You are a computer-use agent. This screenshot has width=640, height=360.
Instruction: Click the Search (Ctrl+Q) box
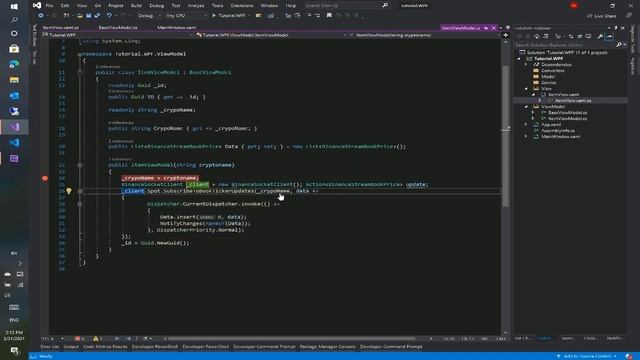point(346,6)
